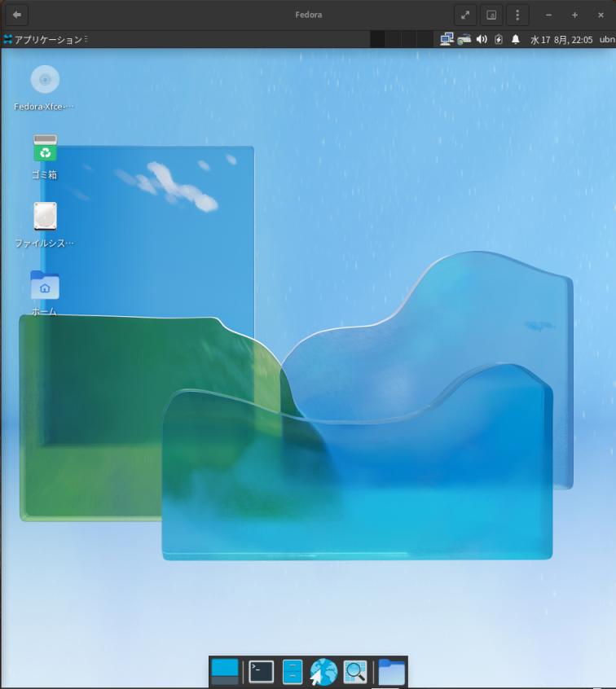Open the home folder icon in the dock
Viewport: 616px width, 689px height.
click(391, 672)
